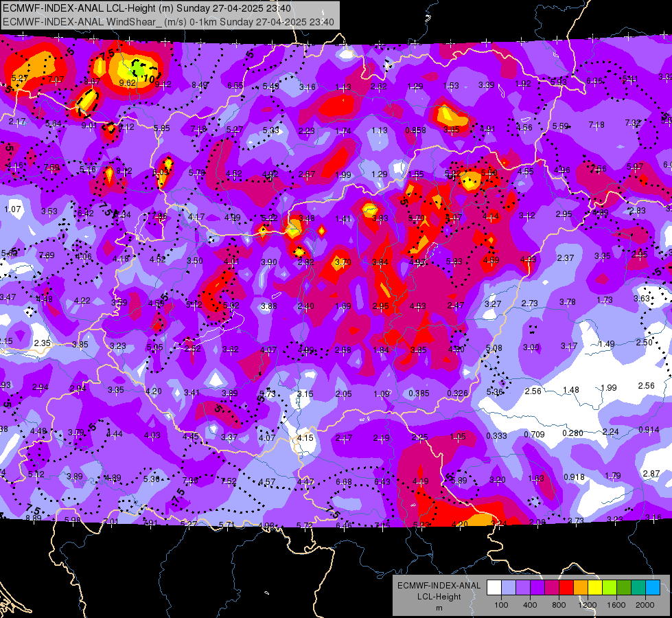This screenshot has height=618, width=672.
Task: Click the legend tick label '400'
Action: pos(530,605)
